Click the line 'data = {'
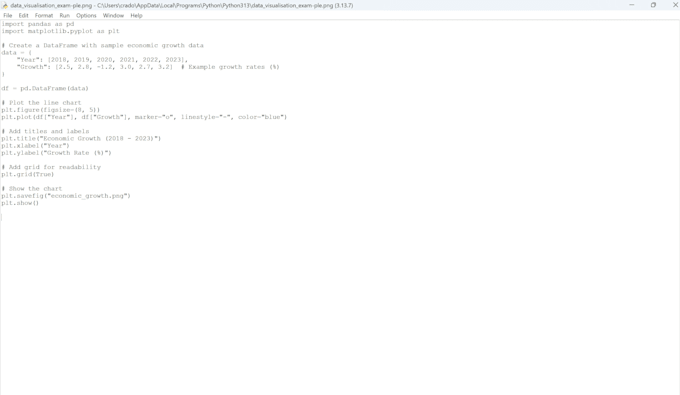680x395 pixels. pos(16,53)
